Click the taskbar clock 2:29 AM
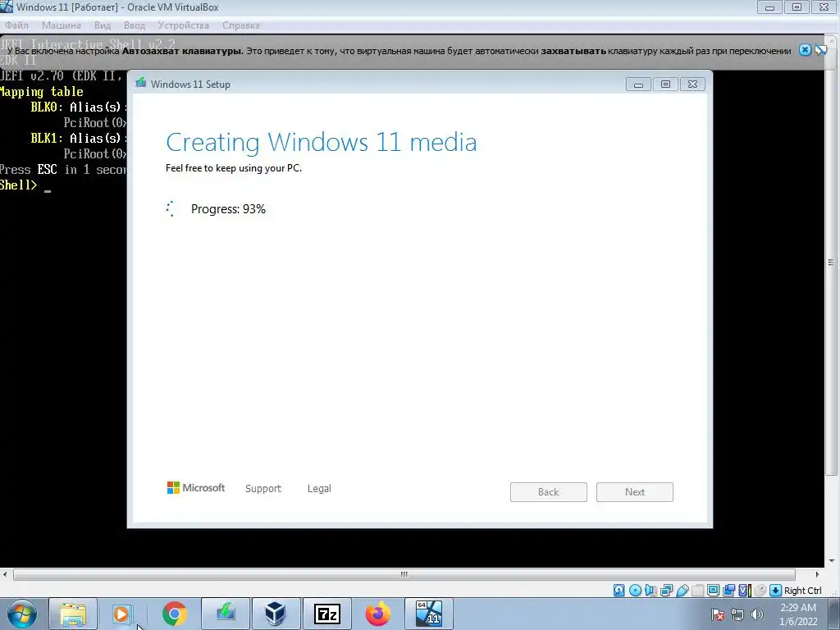 click(798, 614)
